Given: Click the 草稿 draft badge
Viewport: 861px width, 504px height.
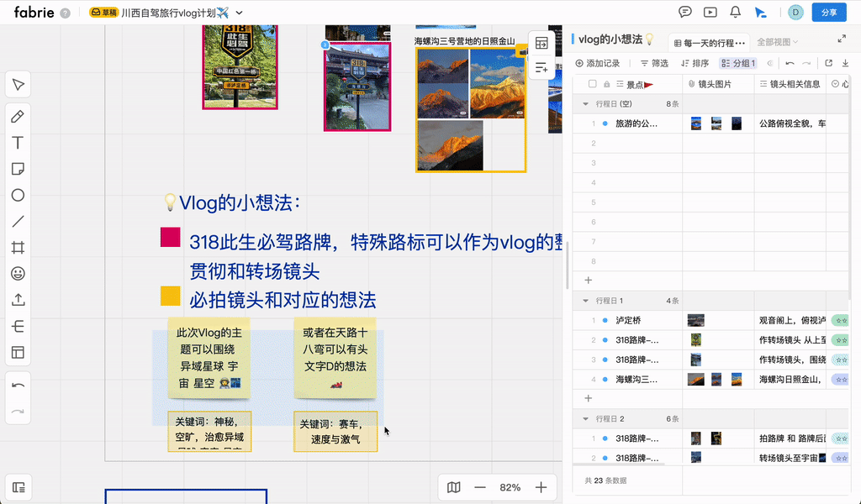Looking at the screenshot, I should pyautogui.click(x=104, y=13).
